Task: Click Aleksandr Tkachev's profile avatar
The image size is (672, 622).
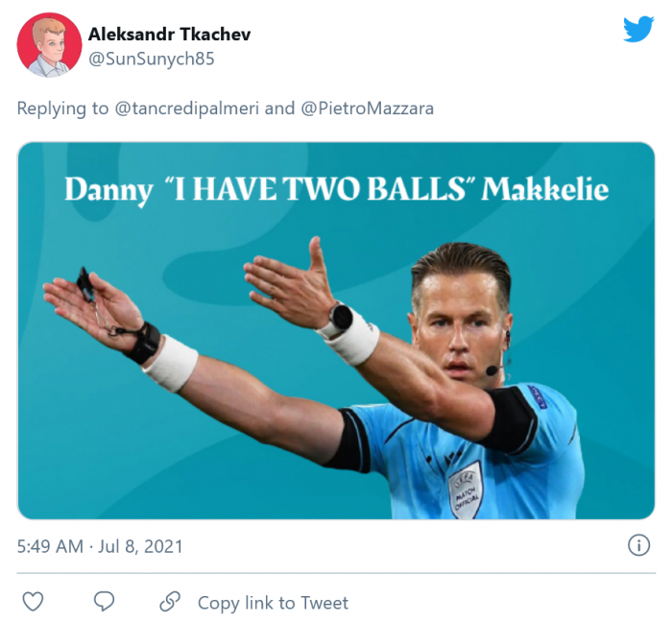Action: pyautogui.click(x=50, y=45)
